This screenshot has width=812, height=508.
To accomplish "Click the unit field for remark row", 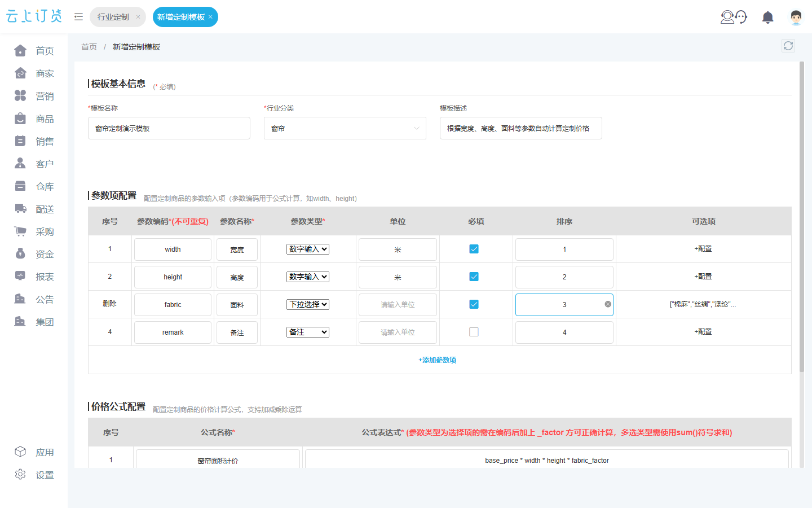I will pyautogui.click(x=398, y=332).
